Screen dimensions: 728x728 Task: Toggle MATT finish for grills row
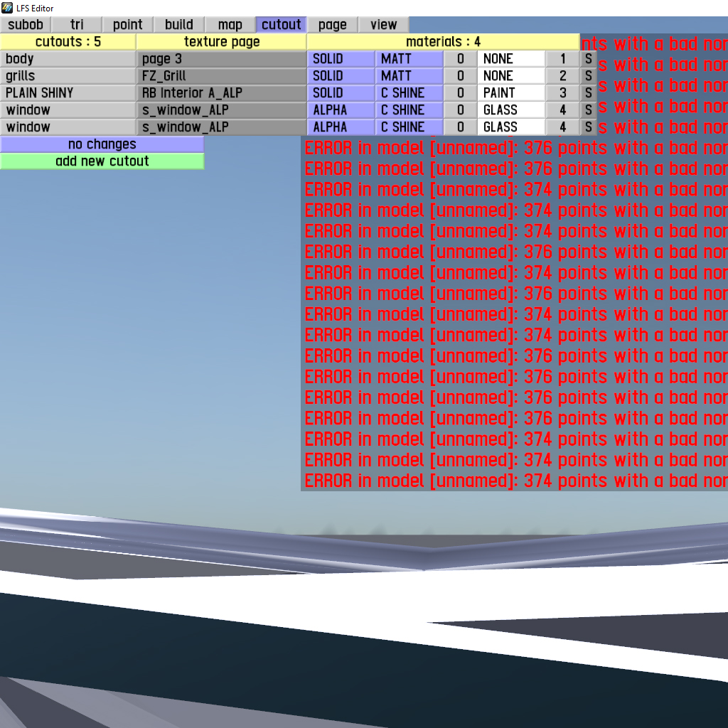point(409,76)
